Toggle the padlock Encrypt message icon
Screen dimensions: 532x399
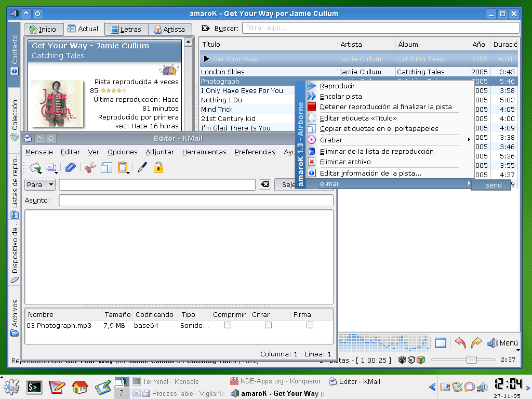tap(158, 167)
